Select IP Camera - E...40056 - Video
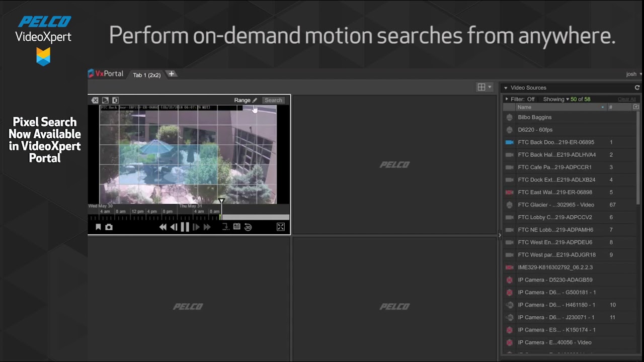This screenshot has height=362, width=644. click(x=570, y=342)
